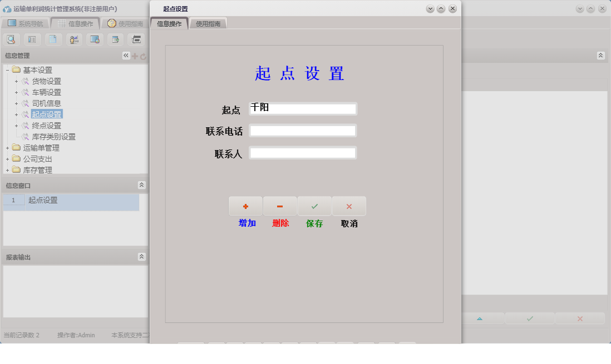Collapse the 信息管理 panel with the « control
The height and width of the screenshot is (364, 611).
[126, 55]
